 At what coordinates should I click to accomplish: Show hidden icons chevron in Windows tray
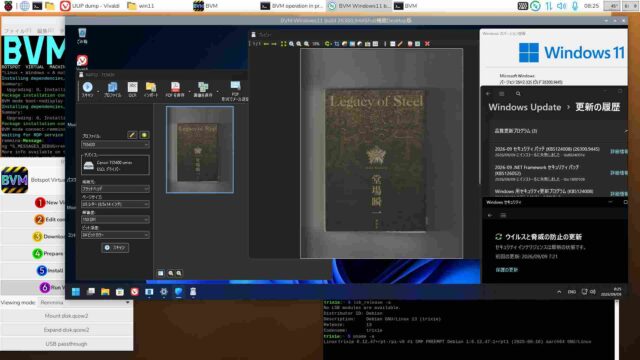tap(559, 292)
